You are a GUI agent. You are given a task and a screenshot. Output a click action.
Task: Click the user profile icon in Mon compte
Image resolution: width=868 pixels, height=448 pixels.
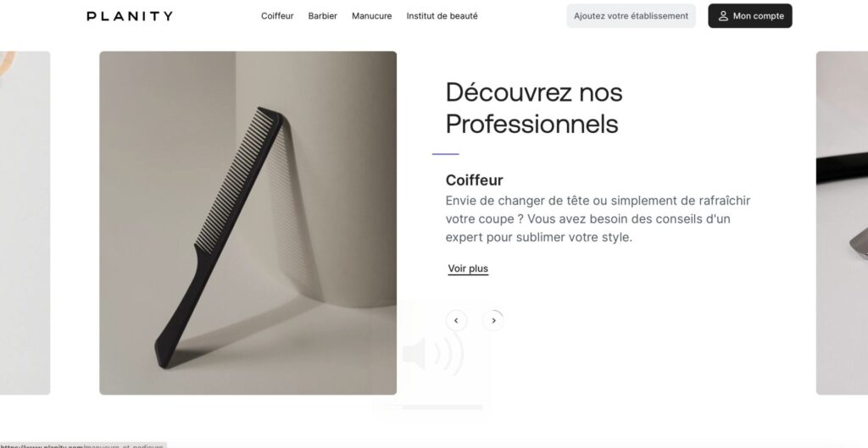coord(723,16)
